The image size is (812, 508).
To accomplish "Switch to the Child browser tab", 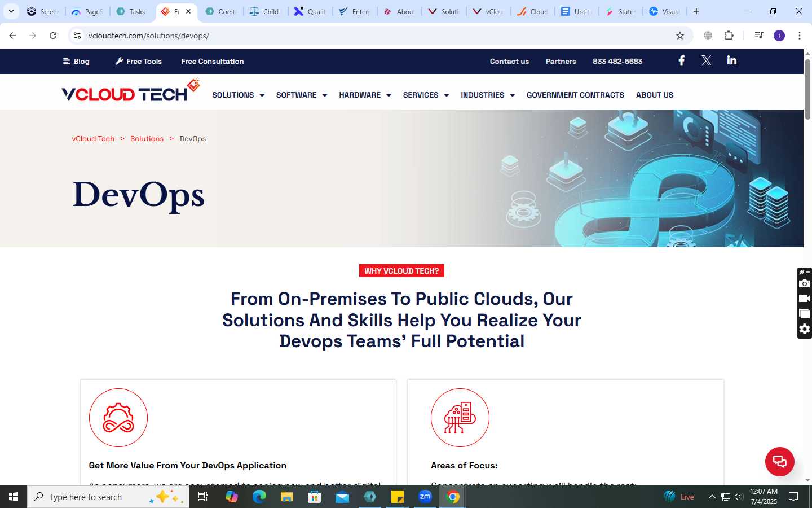I will click(x=265, y=11).
